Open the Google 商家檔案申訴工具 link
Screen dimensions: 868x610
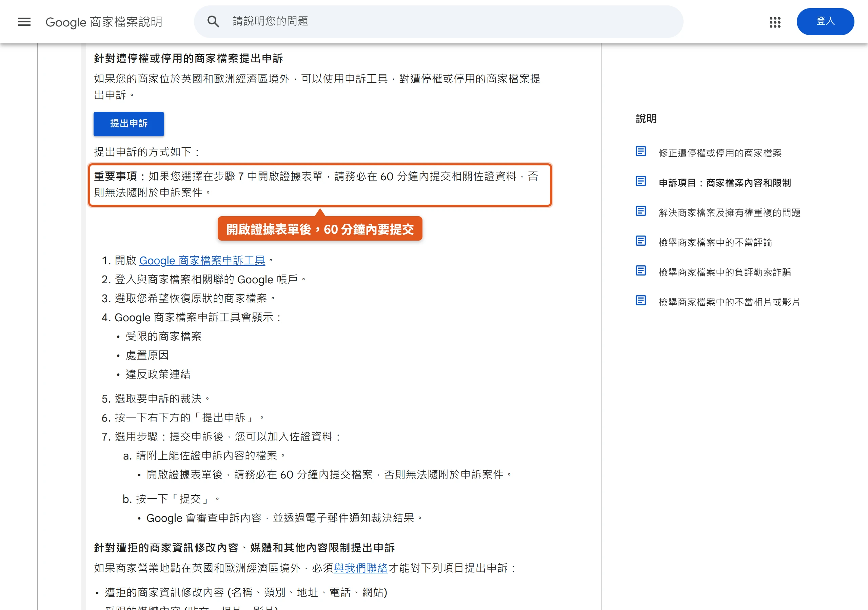pos(202,260)
